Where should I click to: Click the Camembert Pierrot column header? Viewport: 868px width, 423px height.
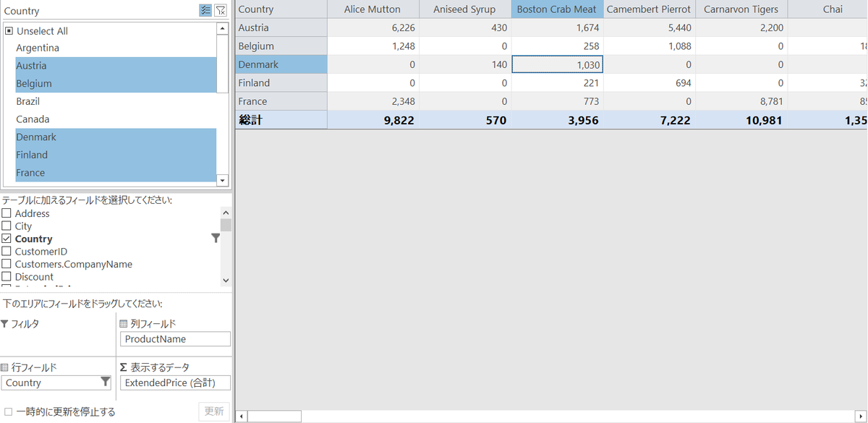click(x=649, y=9)
